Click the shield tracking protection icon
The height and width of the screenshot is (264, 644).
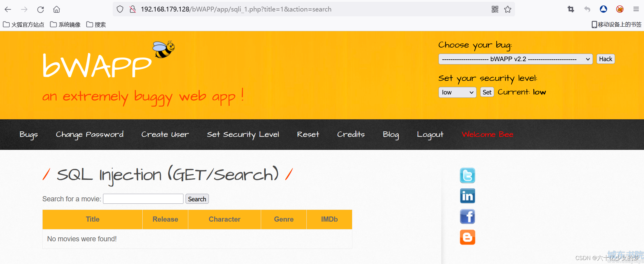(x=120, y=9)
